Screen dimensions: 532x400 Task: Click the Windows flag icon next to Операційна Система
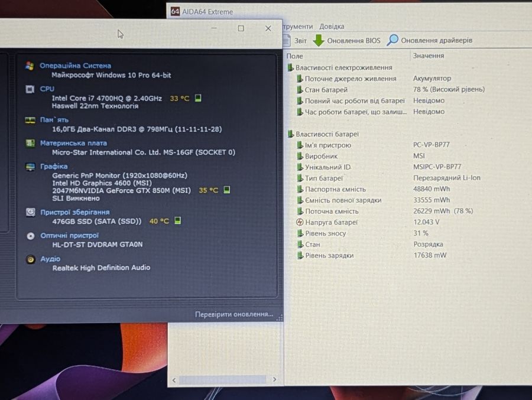tap(30, 66)
